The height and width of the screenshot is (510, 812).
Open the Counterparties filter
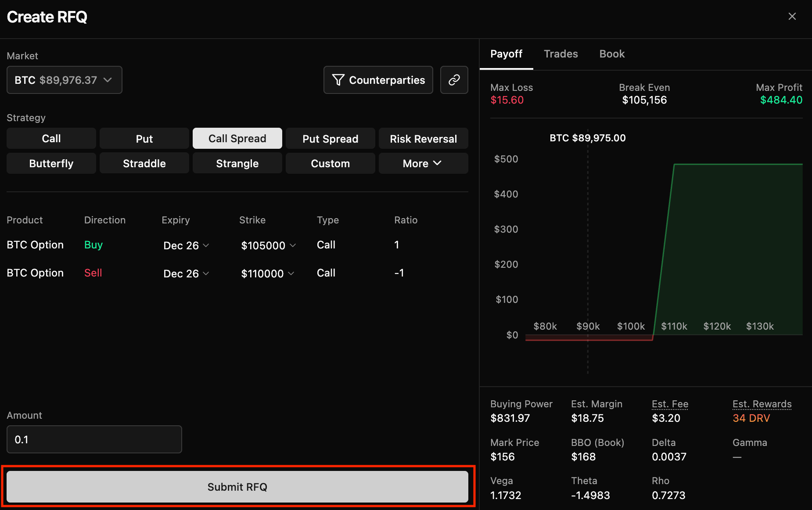(378, 80)
